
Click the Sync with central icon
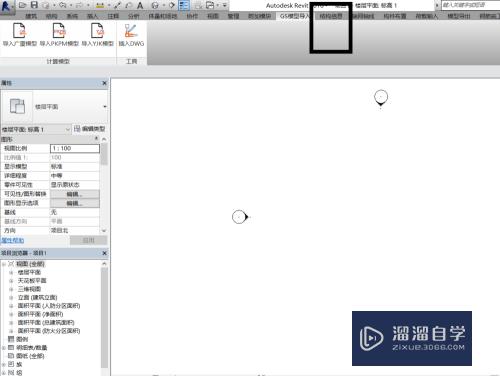coord(46,5)
